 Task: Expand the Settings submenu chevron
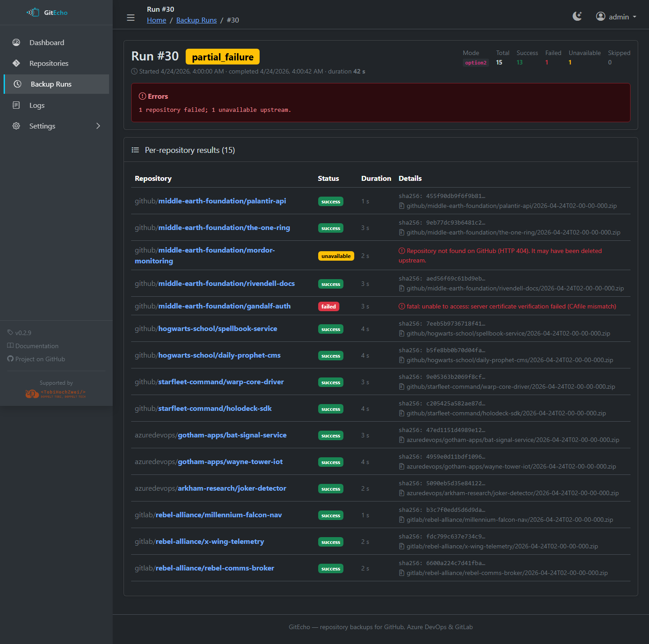(98, 126)
